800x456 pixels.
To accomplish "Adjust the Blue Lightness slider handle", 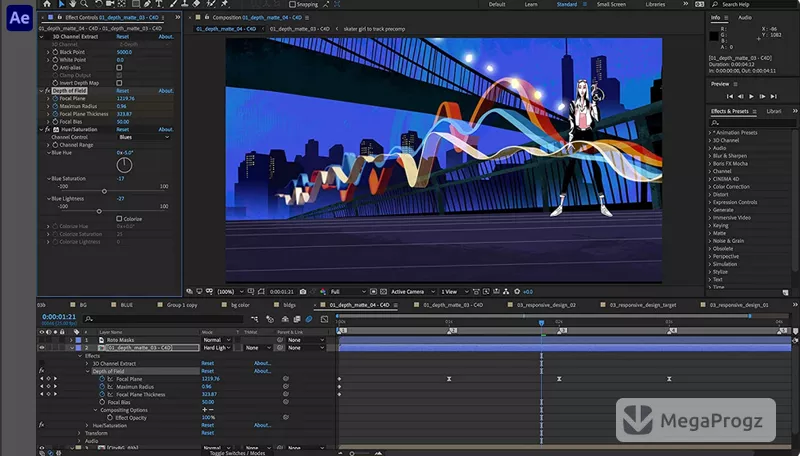I will 99,211.
